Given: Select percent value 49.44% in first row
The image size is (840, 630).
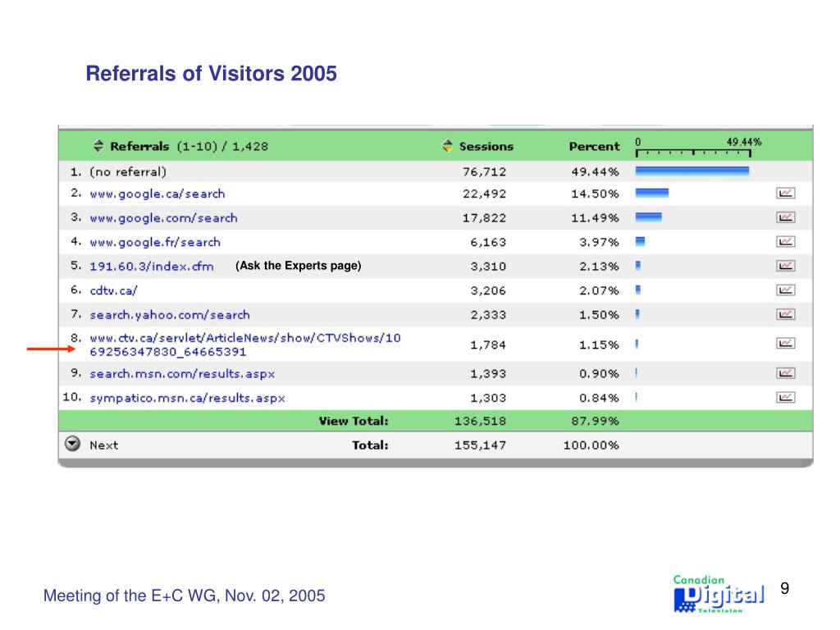Looking at the screenshot, I should click(x=596, y=172).
